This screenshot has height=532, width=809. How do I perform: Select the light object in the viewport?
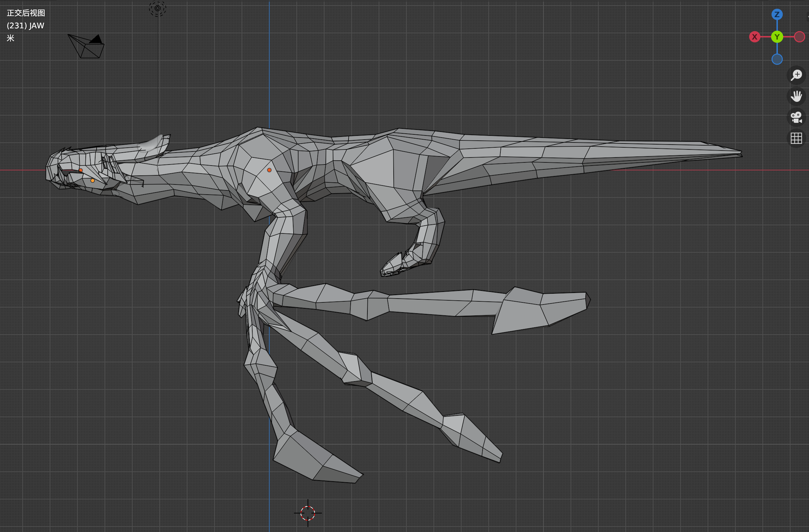157,8
